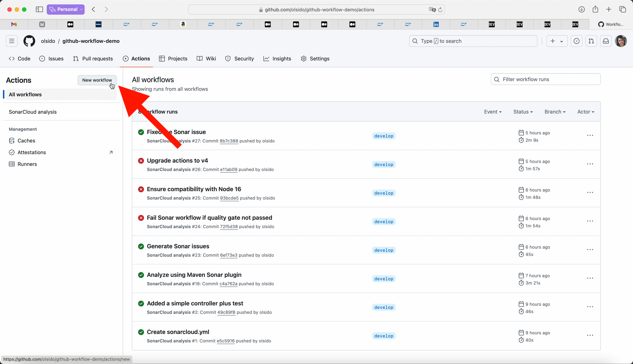Click the issues circle icon in header
Image resolution: width=633 pixels, height=364 pixels.
point(577,41)
